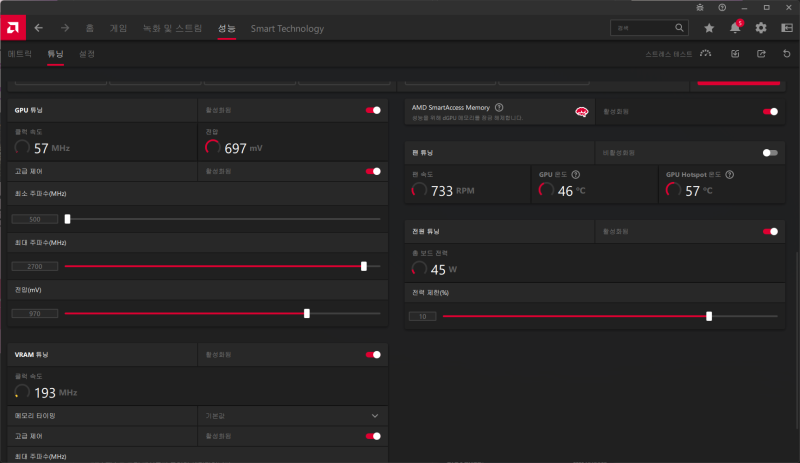Go forward with the right arrow

pyautogui.click(x=65, y=28)
